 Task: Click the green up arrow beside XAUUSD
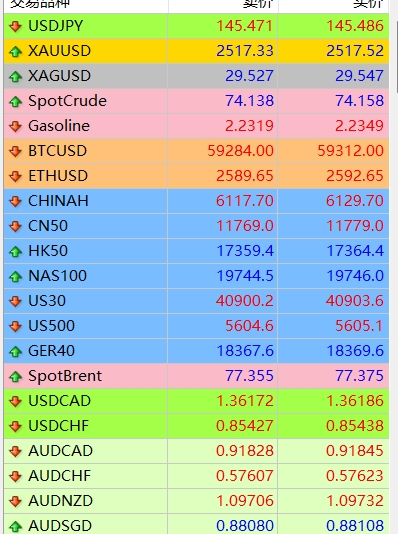coord(15,51)
